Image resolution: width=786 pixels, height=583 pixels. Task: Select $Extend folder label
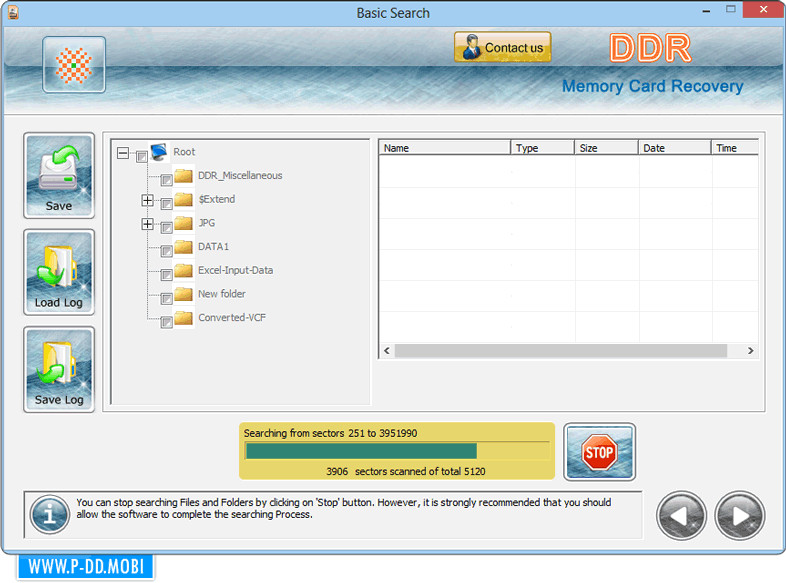coord(217,199)
